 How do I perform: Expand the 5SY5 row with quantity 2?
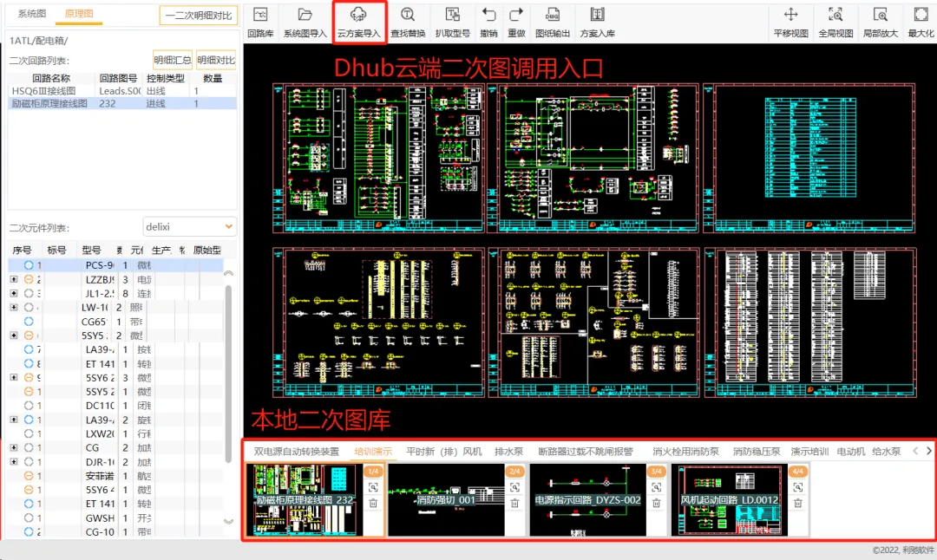pos(14,335)
